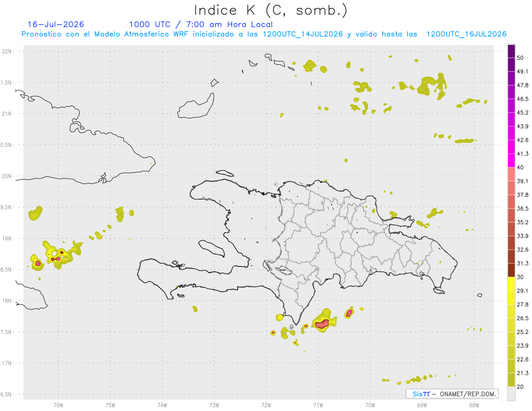Click the colorbar value "42.6"
Screen dimensions: 532x411
click(523, 140)
